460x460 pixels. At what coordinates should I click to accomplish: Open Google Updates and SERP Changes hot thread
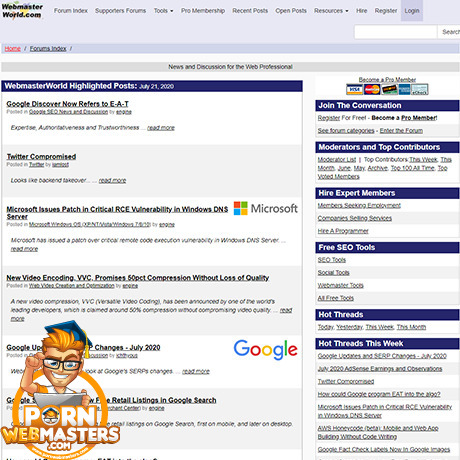coord(382,356)
